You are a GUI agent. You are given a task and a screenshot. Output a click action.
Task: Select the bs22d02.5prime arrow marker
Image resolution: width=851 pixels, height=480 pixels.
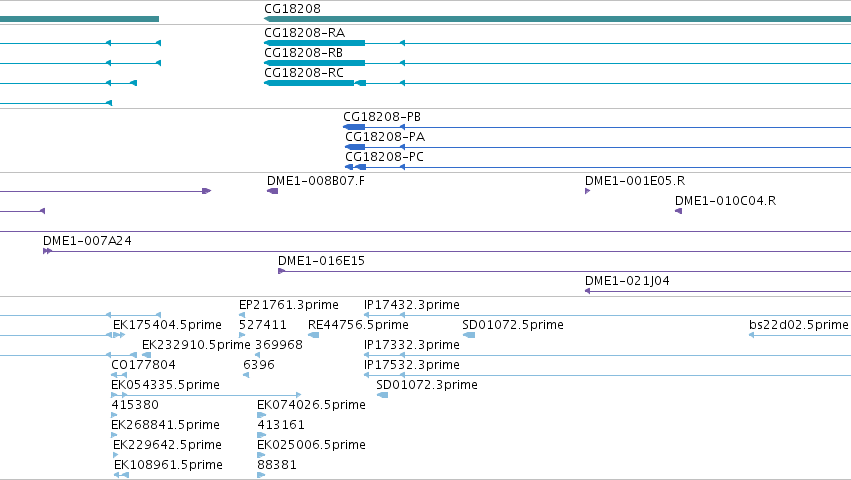pyautogui.click(x=752, y=336)
